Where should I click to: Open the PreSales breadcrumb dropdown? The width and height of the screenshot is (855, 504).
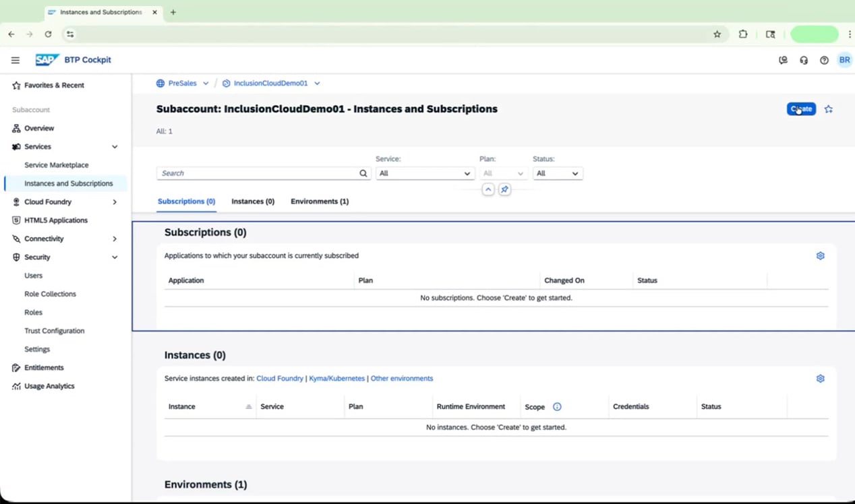206,84
